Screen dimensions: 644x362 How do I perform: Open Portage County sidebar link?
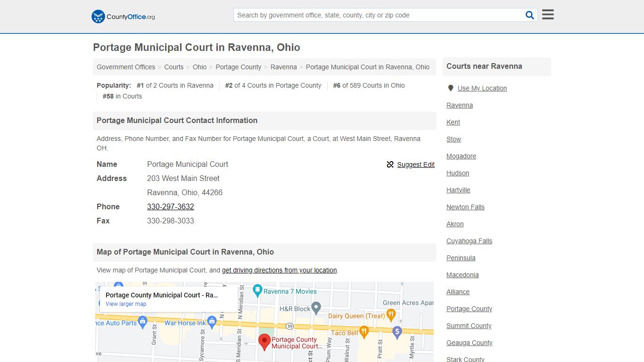click(469, 309)
